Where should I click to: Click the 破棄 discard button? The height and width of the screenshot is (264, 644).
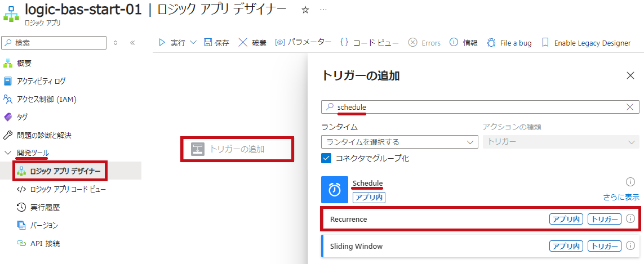pyautogui.click(x=252, y=43)
